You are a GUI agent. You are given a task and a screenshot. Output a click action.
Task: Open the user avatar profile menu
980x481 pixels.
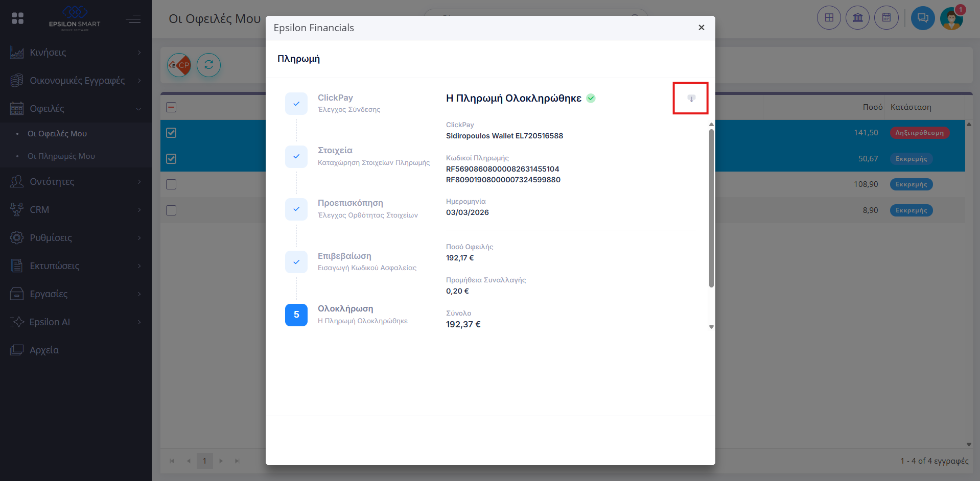click(951, 18)
